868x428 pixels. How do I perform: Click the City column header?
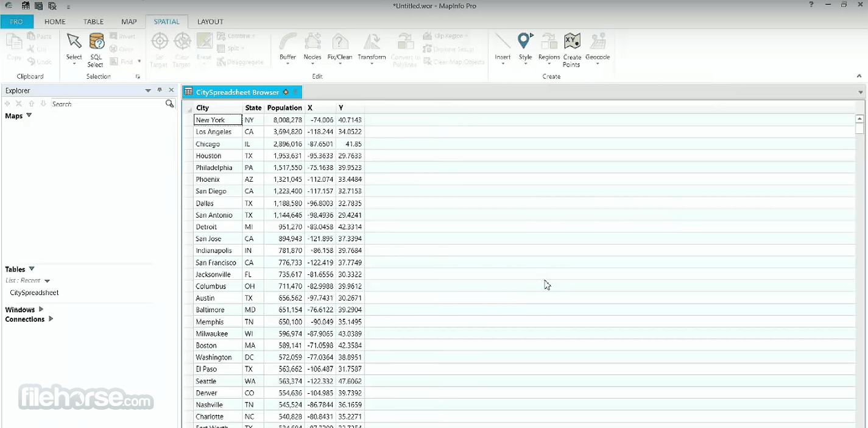tap(218, 108)
